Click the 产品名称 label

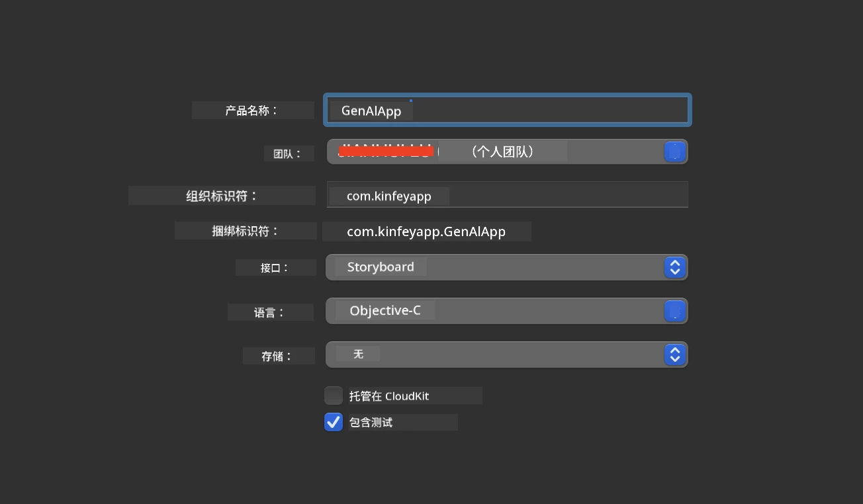(x=252, y=110)
